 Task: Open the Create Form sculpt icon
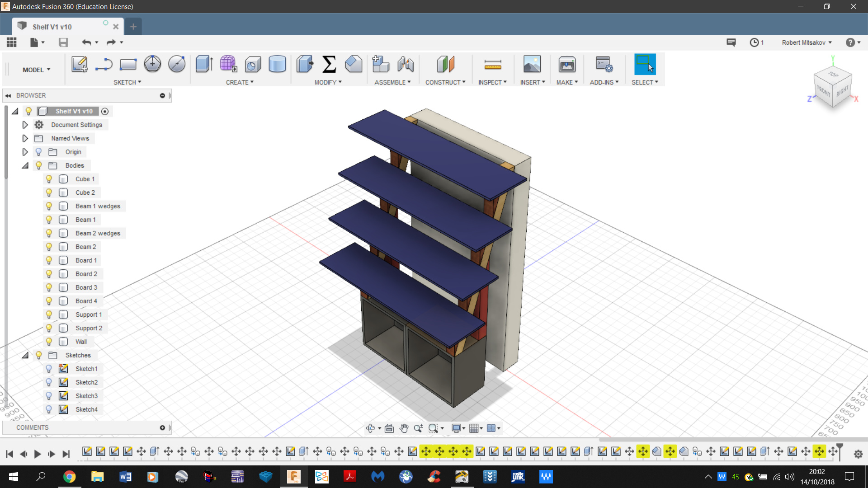click(x=228, y=64)
